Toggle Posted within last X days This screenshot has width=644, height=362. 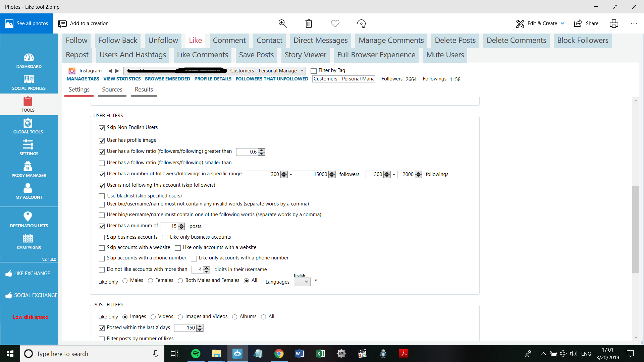tap(102, 328)
